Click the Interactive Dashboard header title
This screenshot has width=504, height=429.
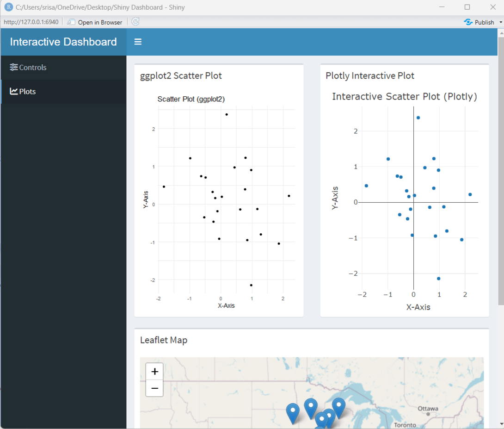pos(63,42)
